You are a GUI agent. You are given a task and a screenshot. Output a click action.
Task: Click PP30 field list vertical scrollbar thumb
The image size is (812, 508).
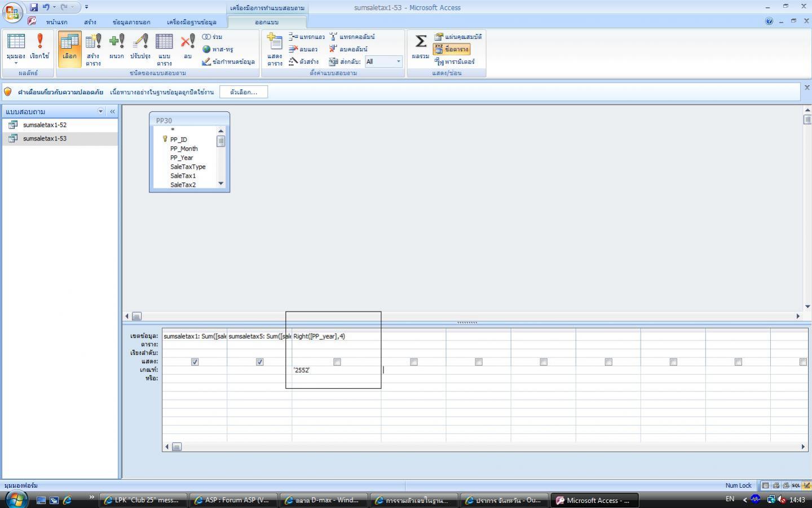click(x=220, y=141)
